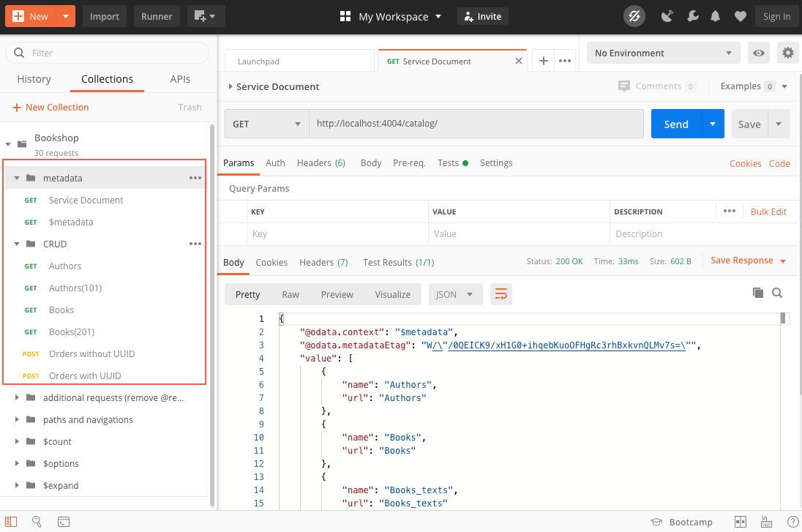Screen dimensions: 802x532
Task: Switch response view to Raw
Action: (290, 294)
